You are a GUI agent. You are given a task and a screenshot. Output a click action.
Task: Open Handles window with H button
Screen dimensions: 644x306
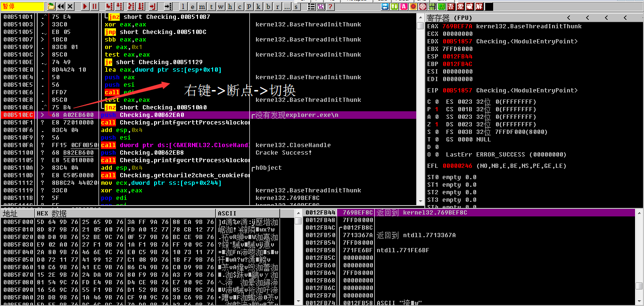click(x=230, y=7)
